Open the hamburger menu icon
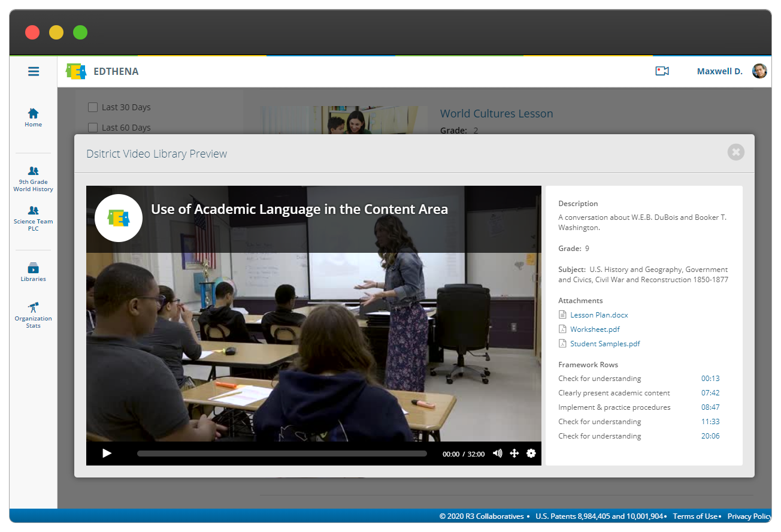The width and height of the screenshot is (781, 532). click(34, 71)
